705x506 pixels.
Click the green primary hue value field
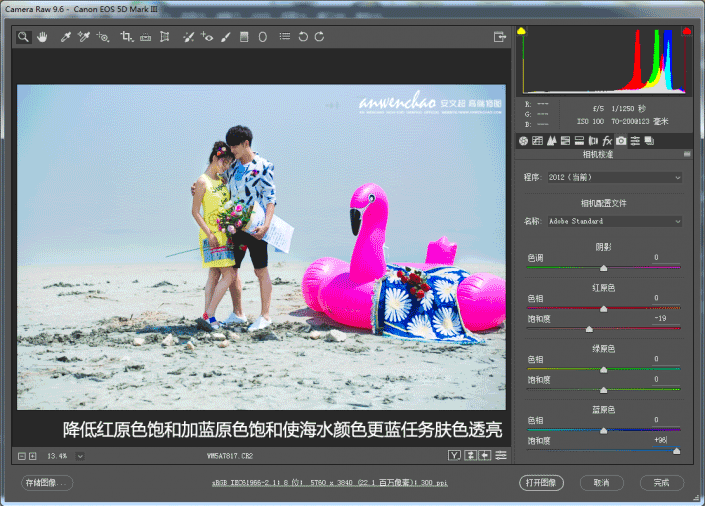click(665, 359)
